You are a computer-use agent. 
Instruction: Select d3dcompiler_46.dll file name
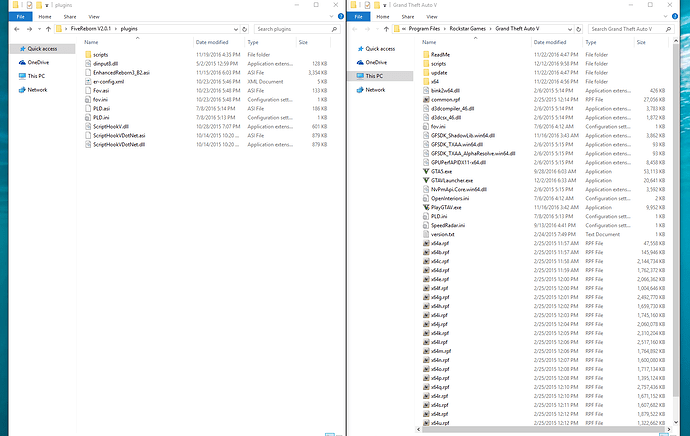[452, 109]
